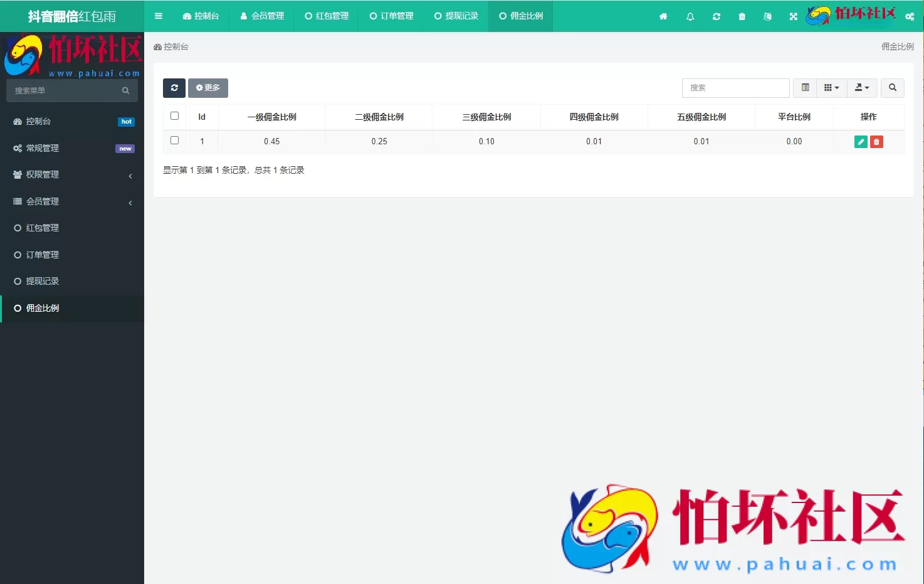Viewport: 924px width, 584px height.
Task: Open 红包管理 in the sidebar
Action: (72, 228)
